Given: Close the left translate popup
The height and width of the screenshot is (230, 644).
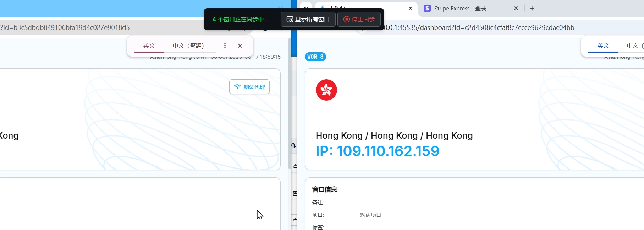Looking at the screenshot, I should [240, 46].
